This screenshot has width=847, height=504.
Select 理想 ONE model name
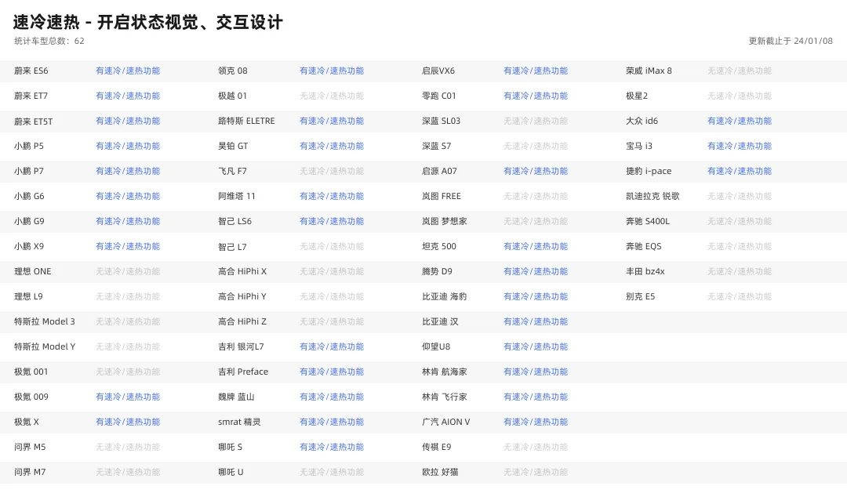coord(32,271)
